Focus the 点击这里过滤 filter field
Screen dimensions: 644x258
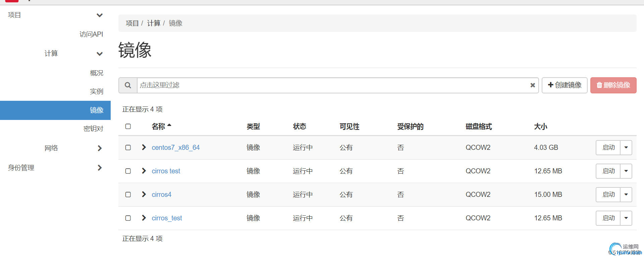pyautogui.click(x=338, y=85)
